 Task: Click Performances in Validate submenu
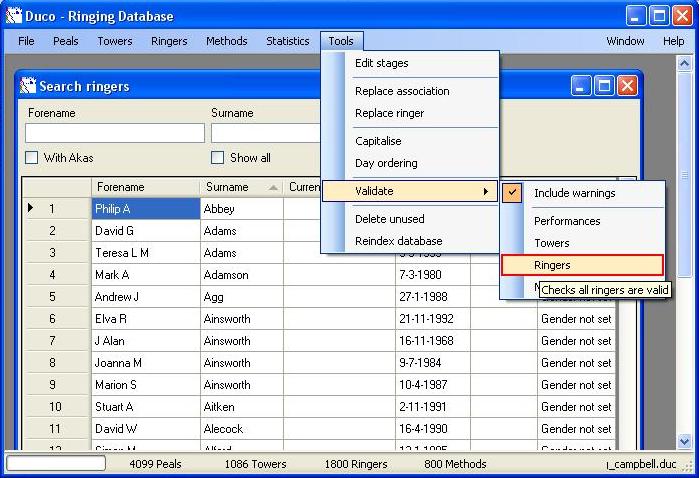coord(567,221)
